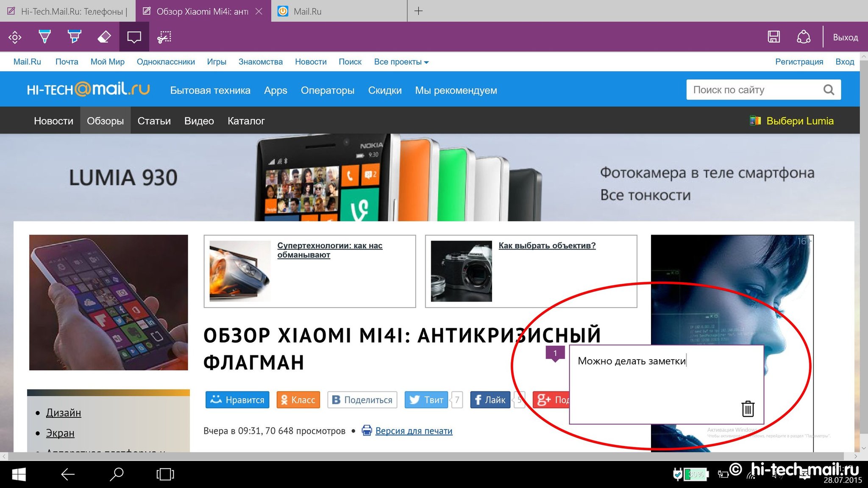Viewport: 868px width, 488px height.
Task: Open the Windows Start menu
Action: point(19,474)
